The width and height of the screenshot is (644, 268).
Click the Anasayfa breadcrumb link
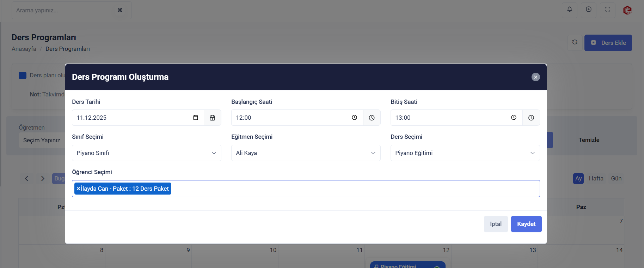click(x=24, y=49)
